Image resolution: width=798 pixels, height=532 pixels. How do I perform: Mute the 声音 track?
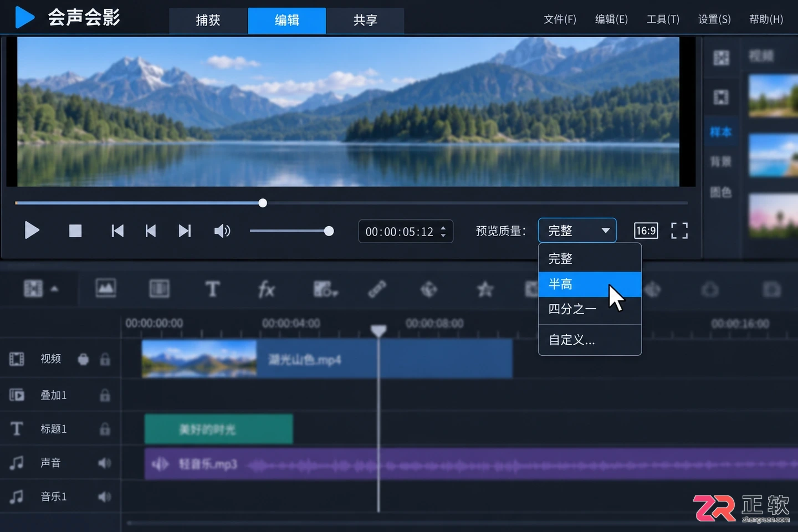click(x=104, y=463)
